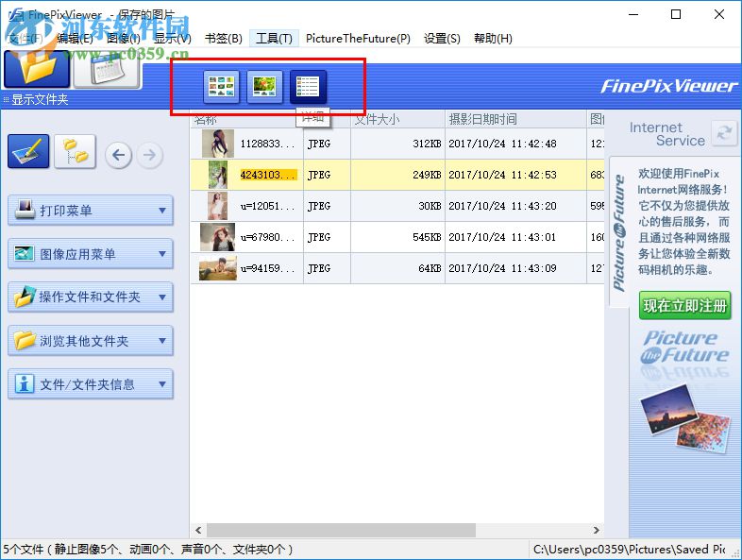The image size is (742, 560).
Task: Click the Picture the Future vertical tab
Action: pos(619,232)
